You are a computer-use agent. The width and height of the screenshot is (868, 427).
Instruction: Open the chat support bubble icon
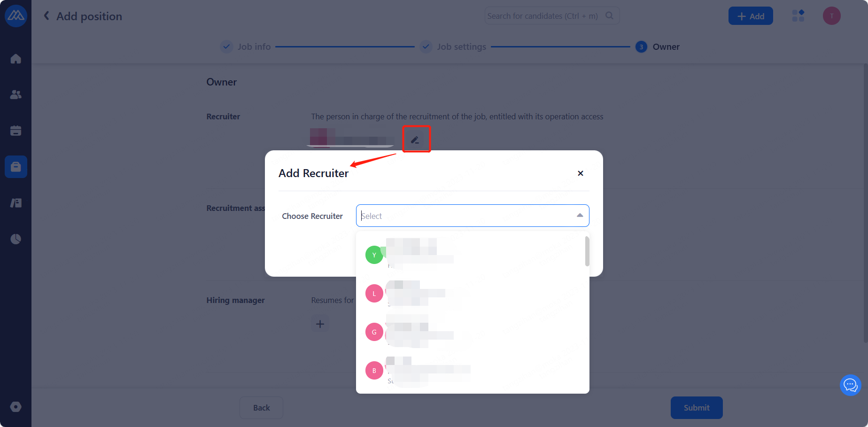pyautogui.click(x=850, y=385)
